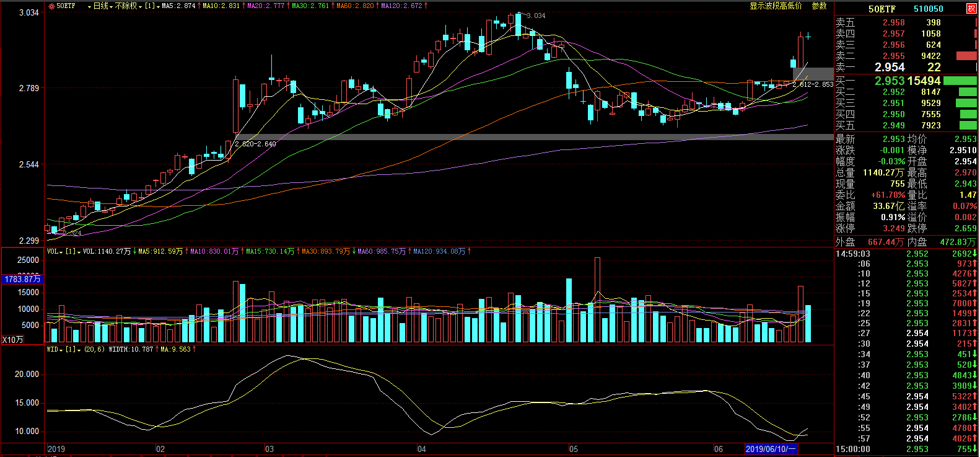Click the 参数 parameters link

(x=820, y=6)
